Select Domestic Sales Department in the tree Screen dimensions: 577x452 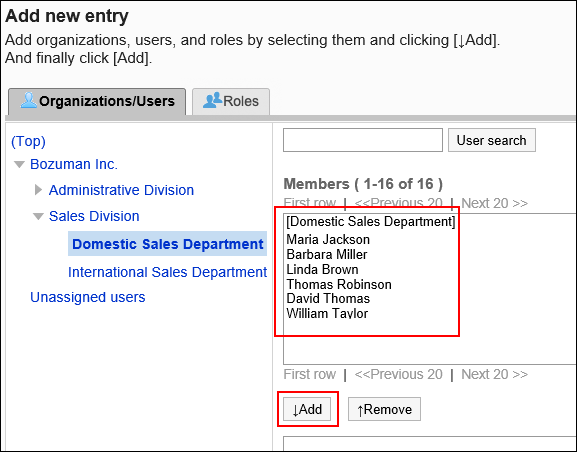click(x=167, y=244)
